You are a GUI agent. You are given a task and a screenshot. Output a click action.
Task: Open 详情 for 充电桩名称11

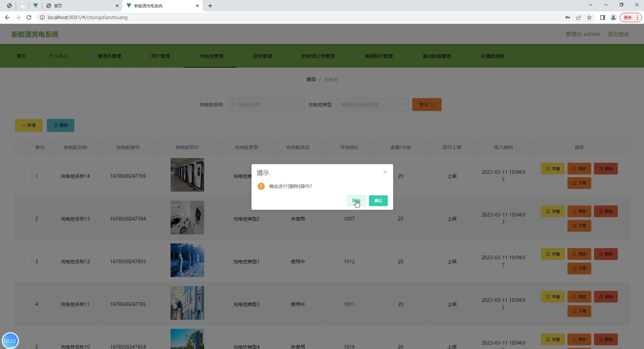pos(553,297)
